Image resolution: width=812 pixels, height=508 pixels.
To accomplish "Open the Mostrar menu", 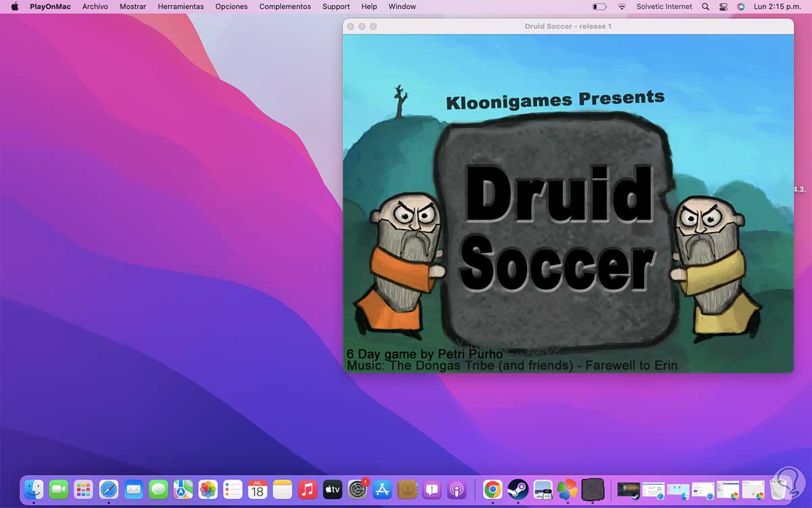I will click(133, 6).
